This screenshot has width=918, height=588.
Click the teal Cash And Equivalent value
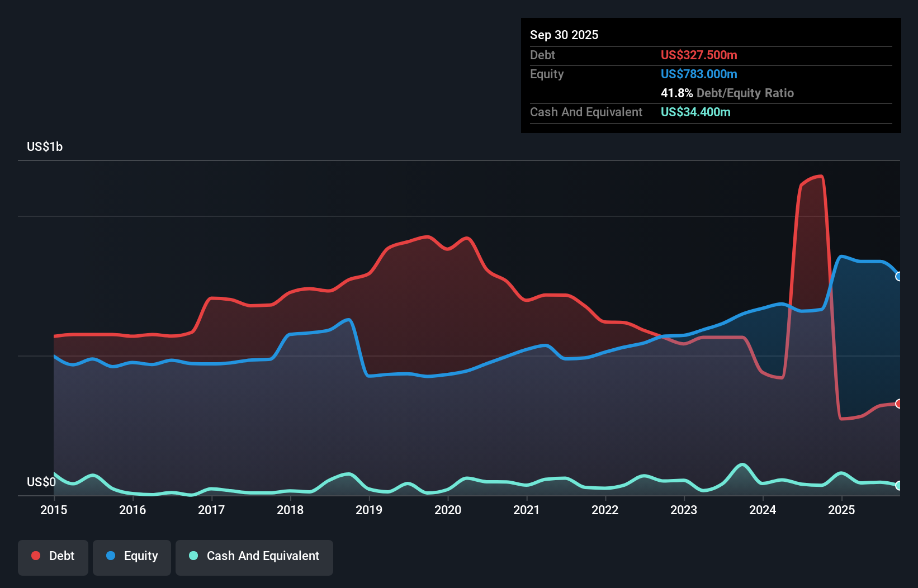[695, 112]
